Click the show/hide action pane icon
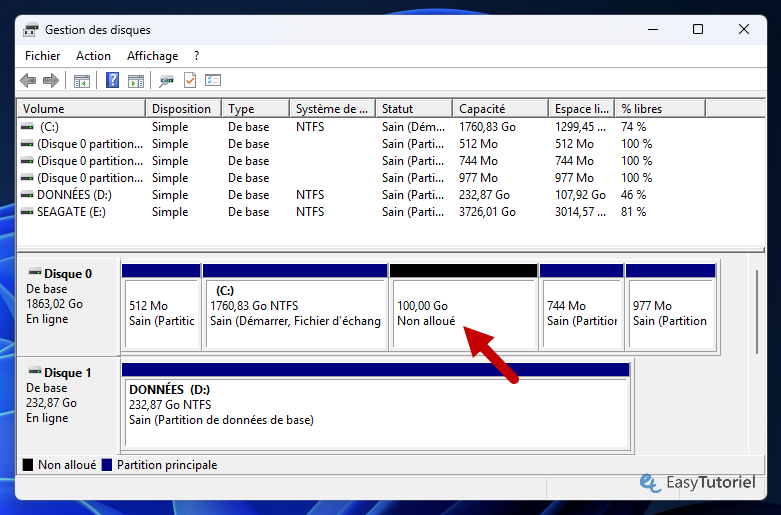 point(135,80)
